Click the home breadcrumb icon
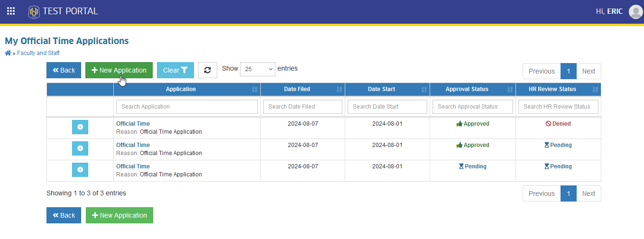 8,53
